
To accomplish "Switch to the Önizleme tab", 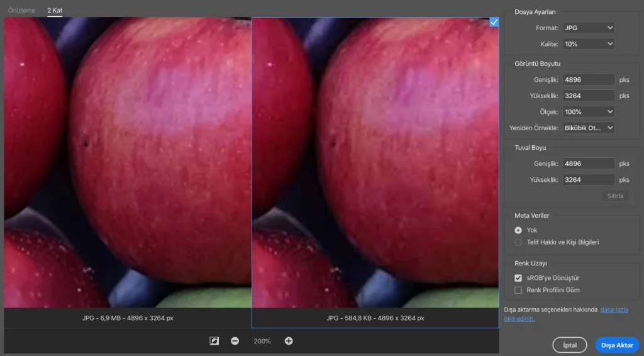I will [x=22, y=10].
